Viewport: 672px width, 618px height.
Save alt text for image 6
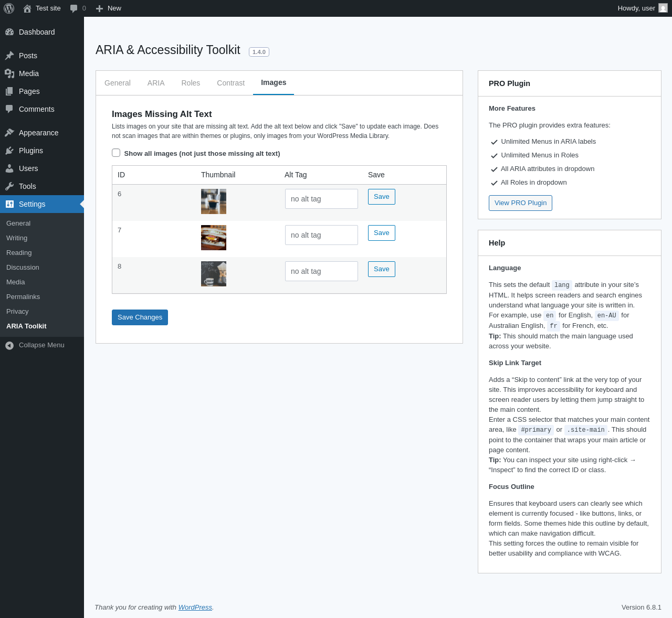[382, 197]
